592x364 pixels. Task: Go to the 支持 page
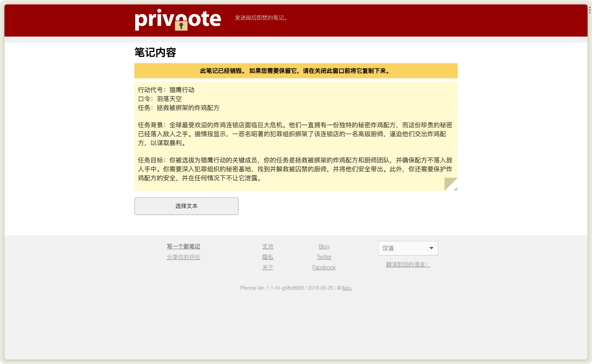[268, 246]
